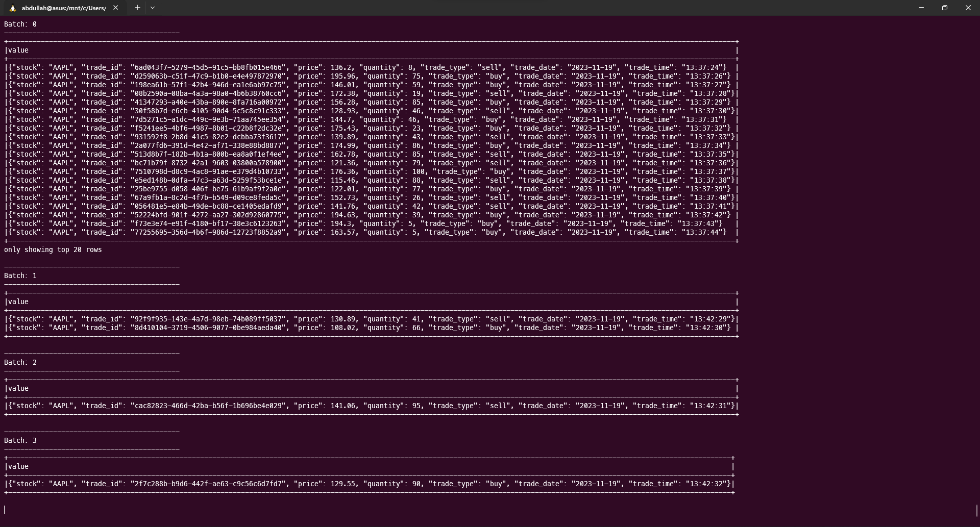Click the row with trade_id 41347293-a40e-43ba-890e-8fa716a00972
The width and height of the screenshot is (980, 527).
[371, 102]
